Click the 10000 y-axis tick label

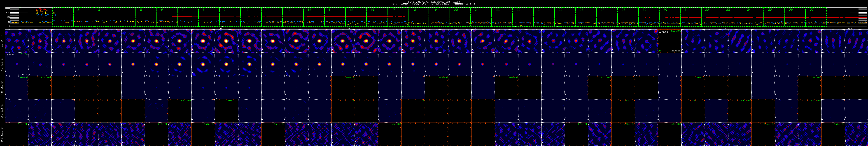pos(7,8)
